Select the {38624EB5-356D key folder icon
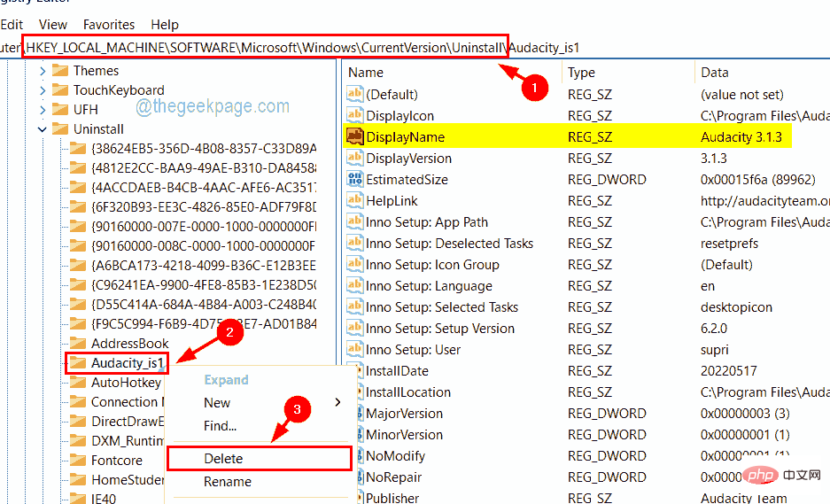The width and height of the screenshot is (830, 504). pos(78,149)
